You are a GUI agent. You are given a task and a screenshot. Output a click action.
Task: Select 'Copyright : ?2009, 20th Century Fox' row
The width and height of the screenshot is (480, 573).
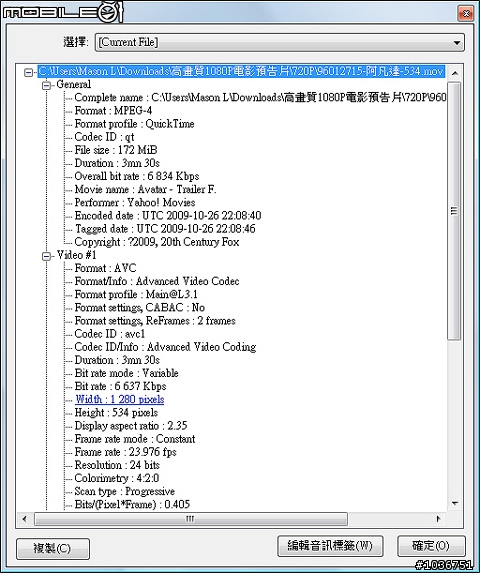(157, 242)
